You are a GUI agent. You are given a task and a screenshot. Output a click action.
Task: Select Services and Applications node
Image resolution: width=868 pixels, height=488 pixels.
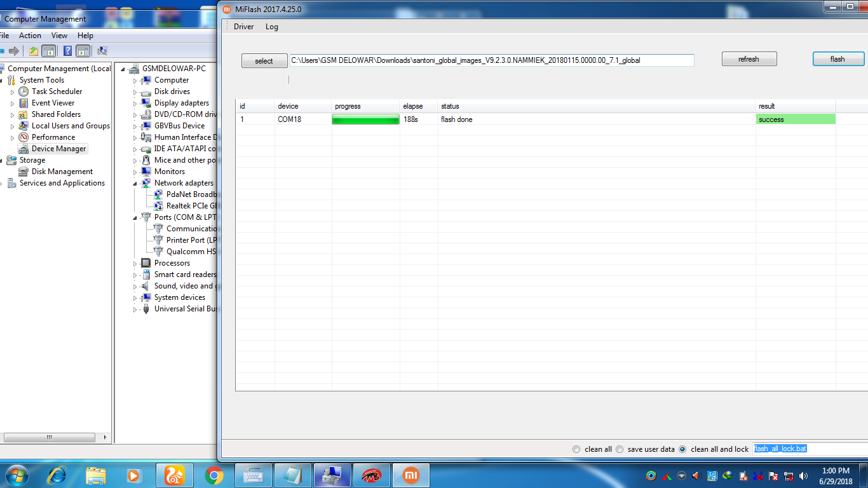pos(62,183)
